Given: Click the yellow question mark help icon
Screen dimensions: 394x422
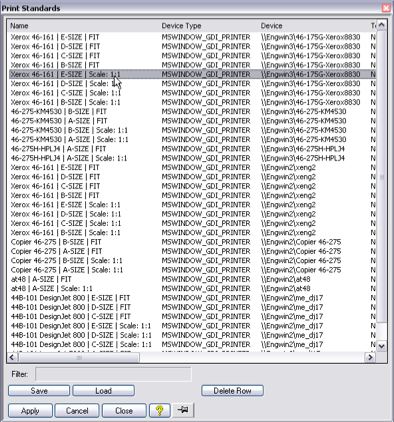Looking at the screenshot, I should tap(160, 410).
